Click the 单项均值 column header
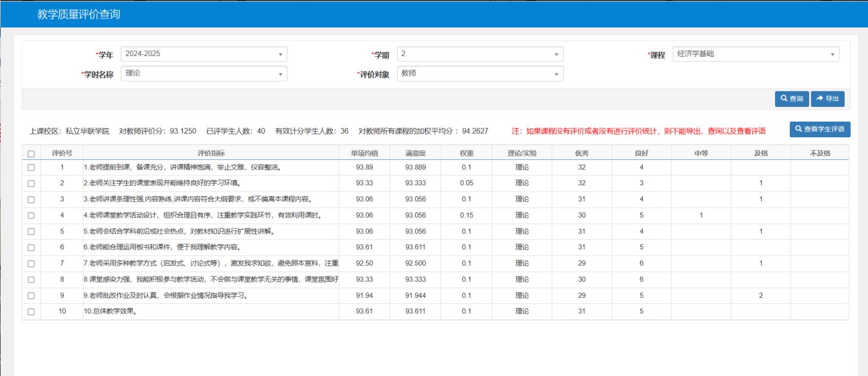The image size is (868, 376). coord(364,153)
